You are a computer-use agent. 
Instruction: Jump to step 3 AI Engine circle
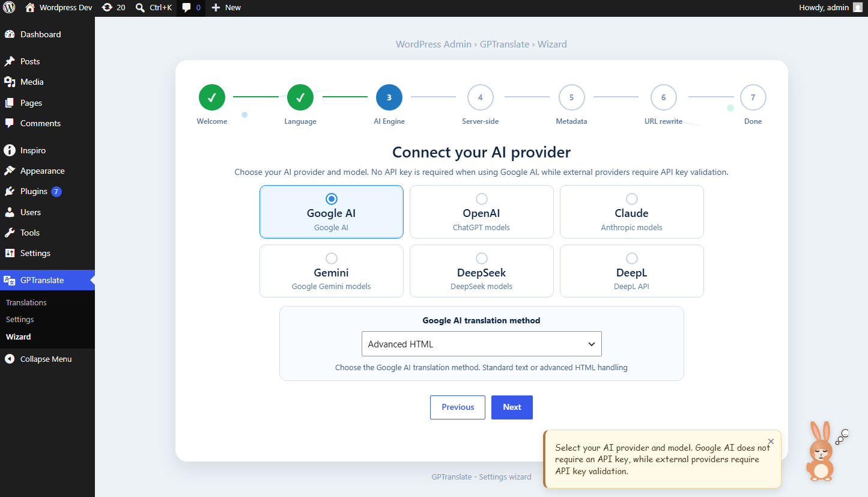389,97
